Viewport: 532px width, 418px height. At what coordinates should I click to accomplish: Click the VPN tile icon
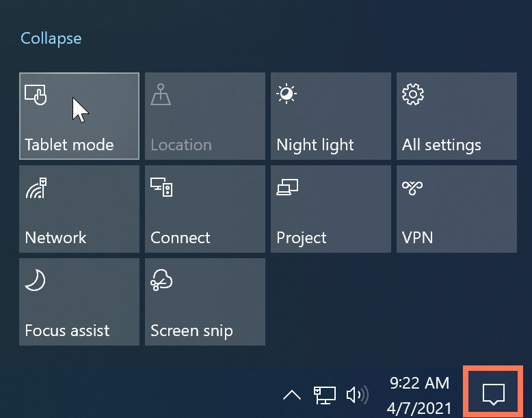(412, 187)
